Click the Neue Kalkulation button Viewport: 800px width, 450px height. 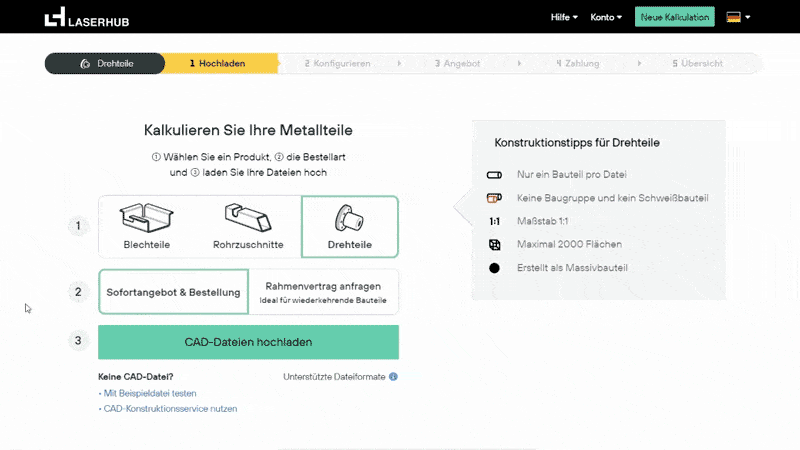pyautogui.click(x=674, y=17)
